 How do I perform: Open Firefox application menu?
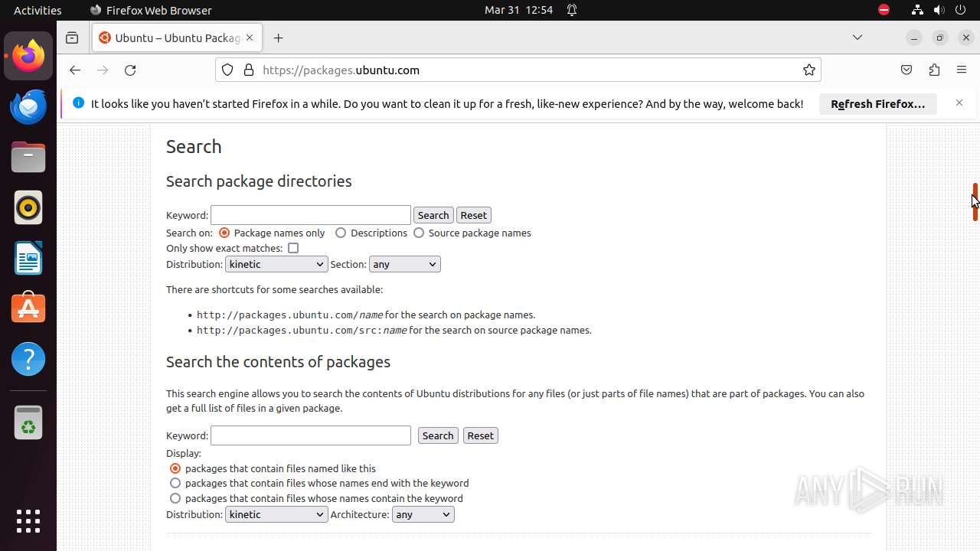[x=962, y=70]
